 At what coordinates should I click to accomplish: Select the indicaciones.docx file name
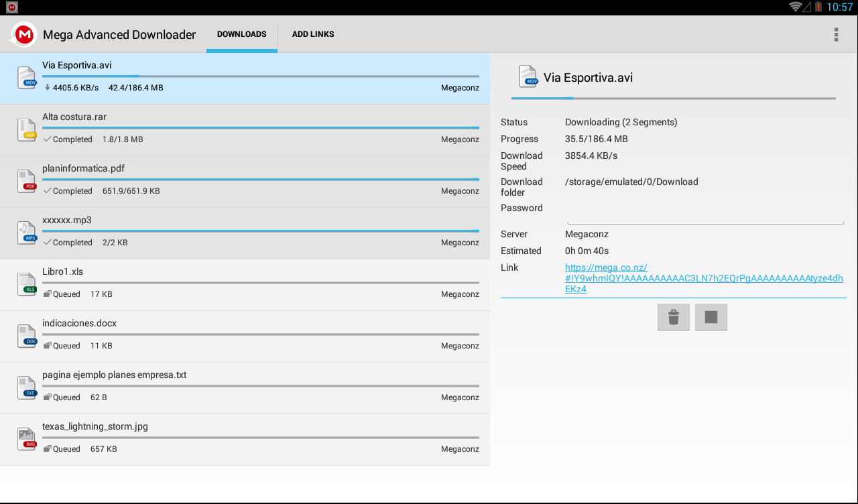[x=80, y=323]
